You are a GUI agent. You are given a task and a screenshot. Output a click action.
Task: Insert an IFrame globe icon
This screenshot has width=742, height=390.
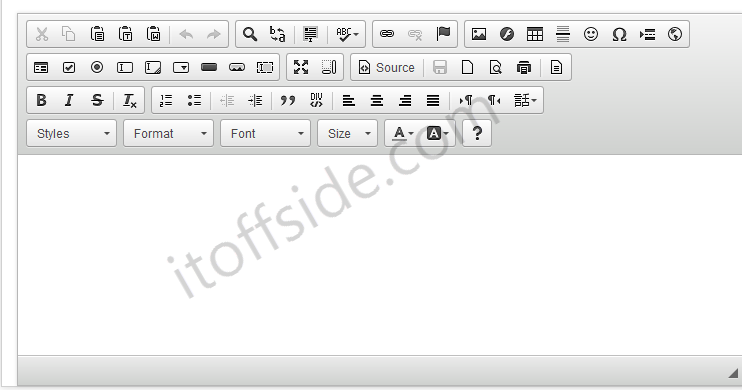pos(675,34)
